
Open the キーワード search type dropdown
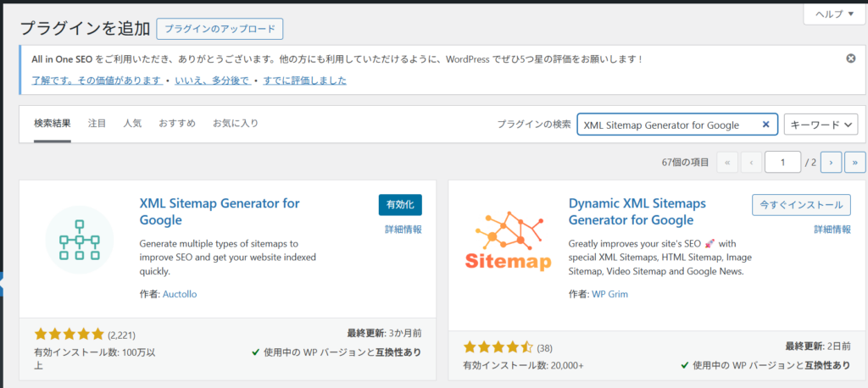pyautogui.click(x=821, y=125)
